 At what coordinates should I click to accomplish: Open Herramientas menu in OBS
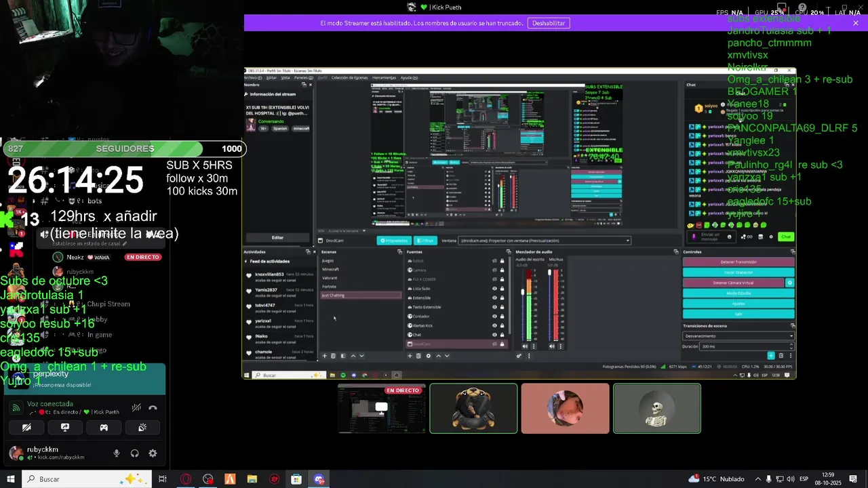coord(384,78)
